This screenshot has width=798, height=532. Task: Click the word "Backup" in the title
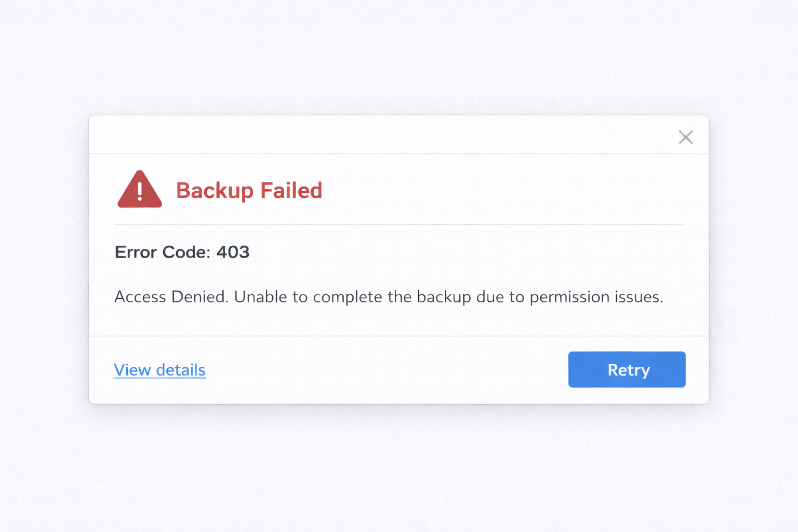(x=215, y=191)
